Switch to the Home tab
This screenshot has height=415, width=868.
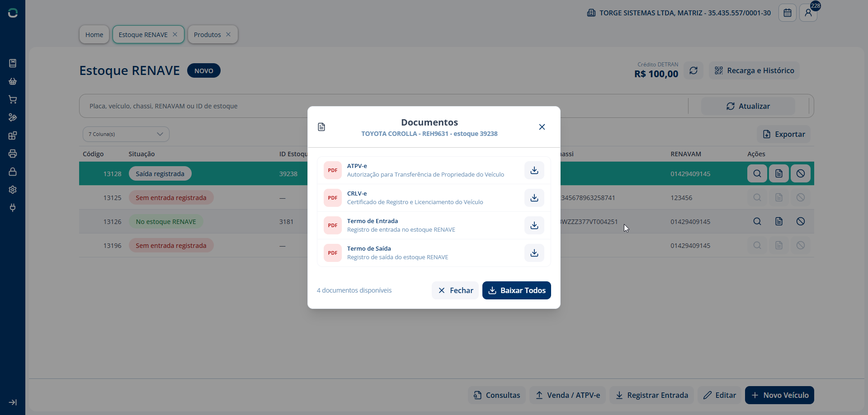tap(94, 34)
